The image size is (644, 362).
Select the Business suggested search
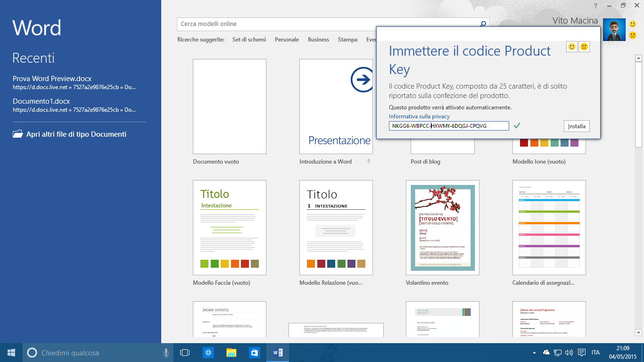[318, 40]
